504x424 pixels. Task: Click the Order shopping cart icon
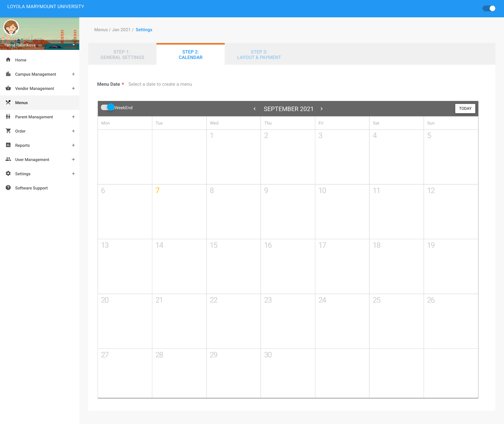point(8,131)
